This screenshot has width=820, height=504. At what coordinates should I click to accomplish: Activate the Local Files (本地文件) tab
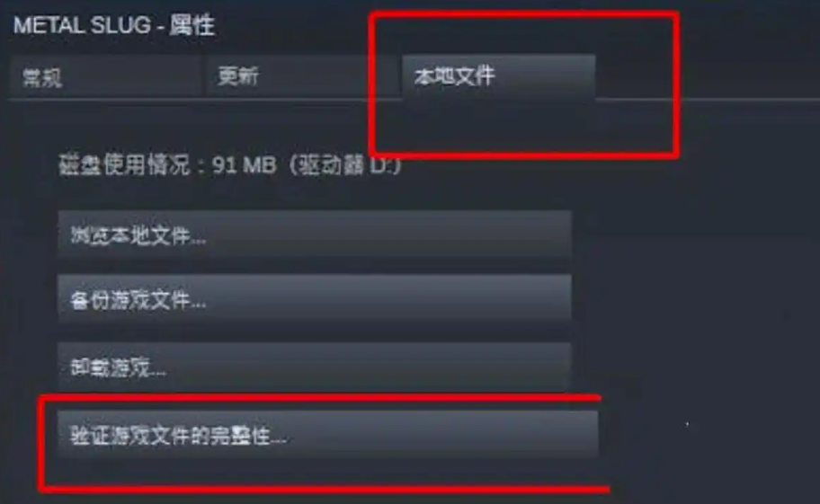coord(498,76)
